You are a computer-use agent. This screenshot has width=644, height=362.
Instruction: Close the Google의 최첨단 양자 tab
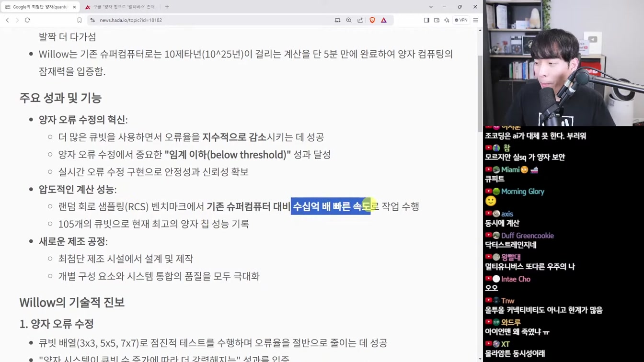pyautogui.click(x=74, y=7)
